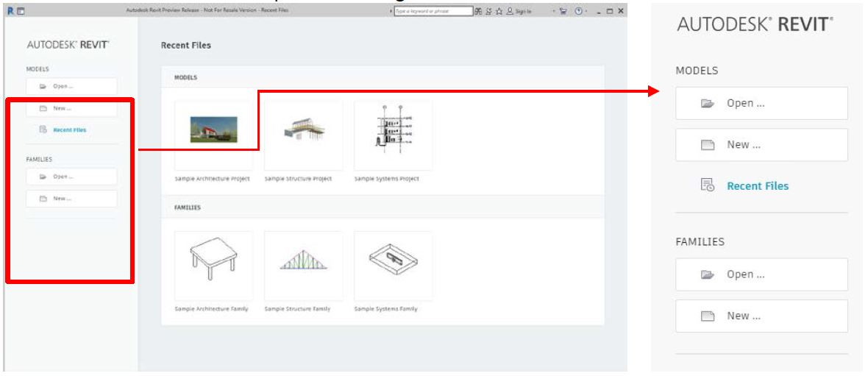Click the Sample Systems Family label
This screenshot has width=868, height=376.
pos(386,309)
